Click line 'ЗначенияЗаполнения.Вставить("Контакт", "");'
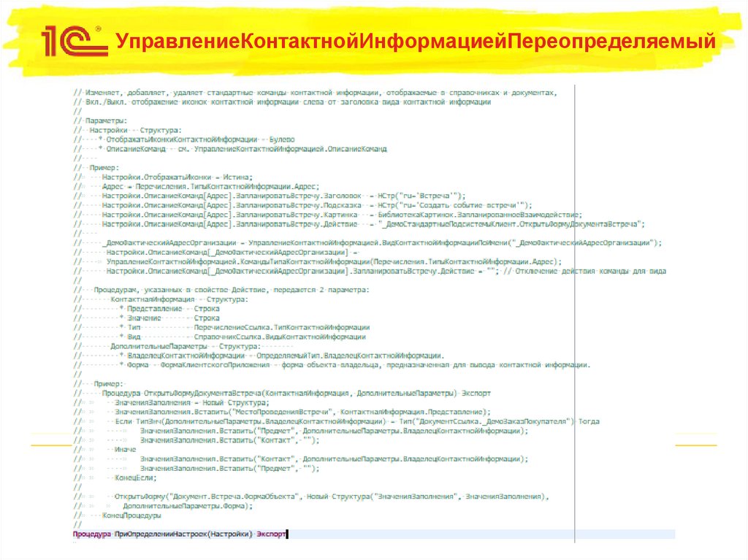Image resolution: width=748 pixels, height=560 pixels. [196, 440]
